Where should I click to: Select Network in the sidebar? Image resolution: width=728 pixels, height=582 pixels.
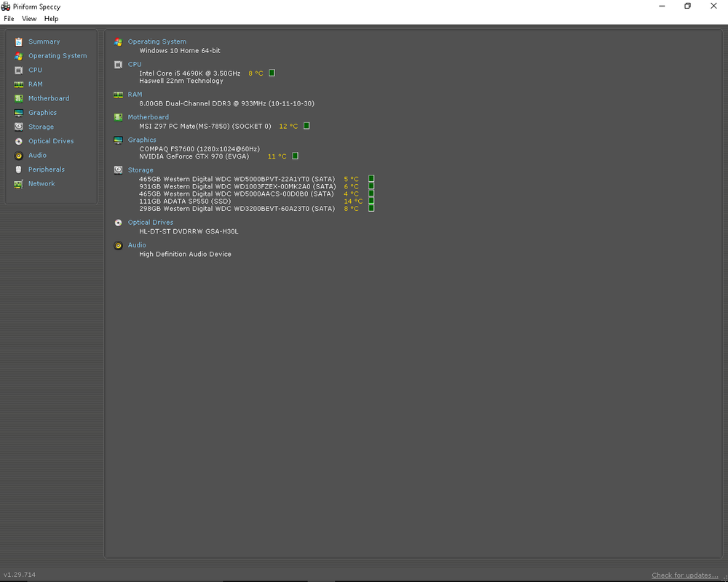pyautogui.click(x=41, y=184)
